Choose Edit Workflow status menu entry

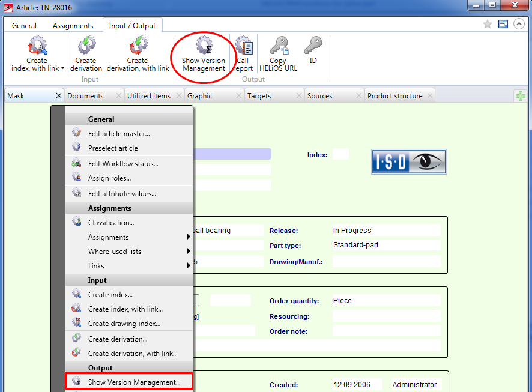click(x=123, y=164)
